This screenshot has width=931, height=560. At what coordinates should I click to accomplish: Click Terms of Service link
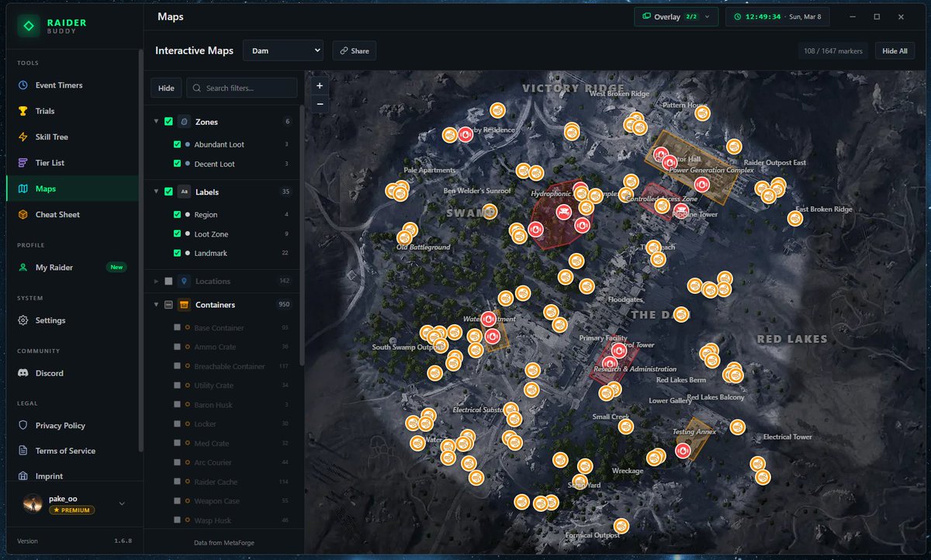coord(65,451)
